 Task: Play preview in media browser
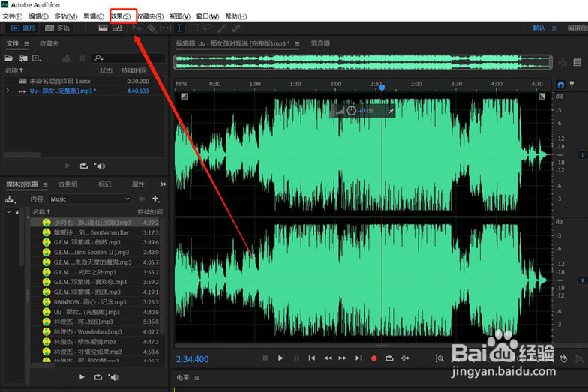82,376
